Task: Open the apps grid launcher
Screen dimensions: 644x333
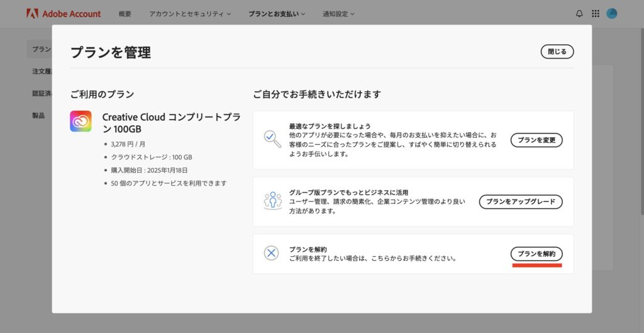Action: 596,13
